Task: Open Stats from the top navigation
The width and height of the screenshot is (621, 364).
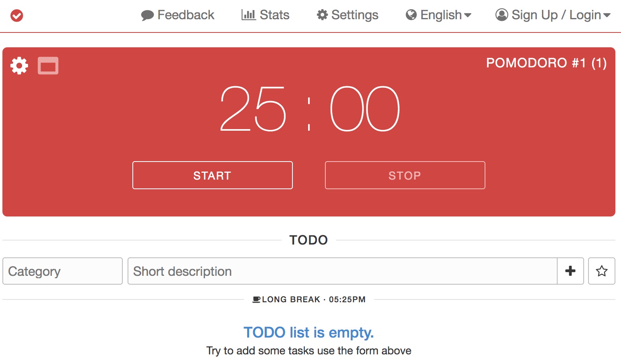Action: (x=265, y=15)
